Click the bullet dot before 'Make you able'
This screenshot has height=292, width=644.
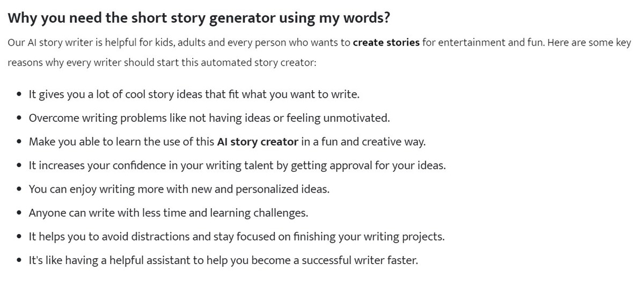(x=19, y=142)
